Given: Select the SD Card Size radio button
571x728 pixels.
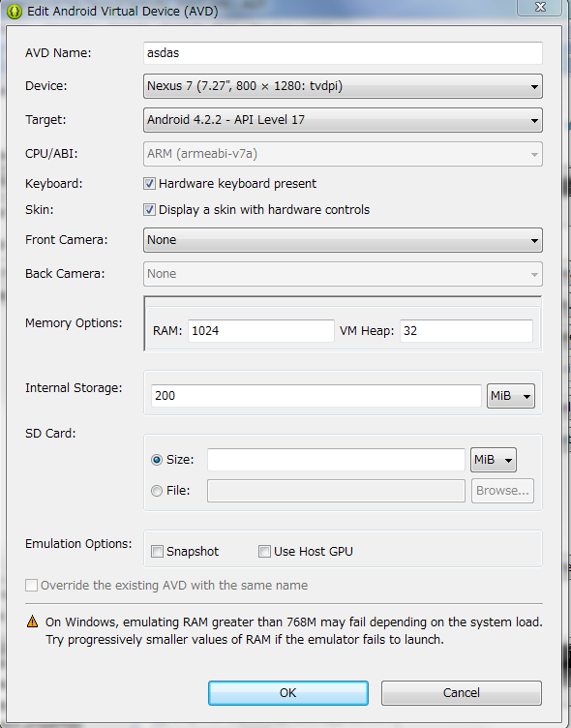Looking at the screenshot, I should point(157,460).
